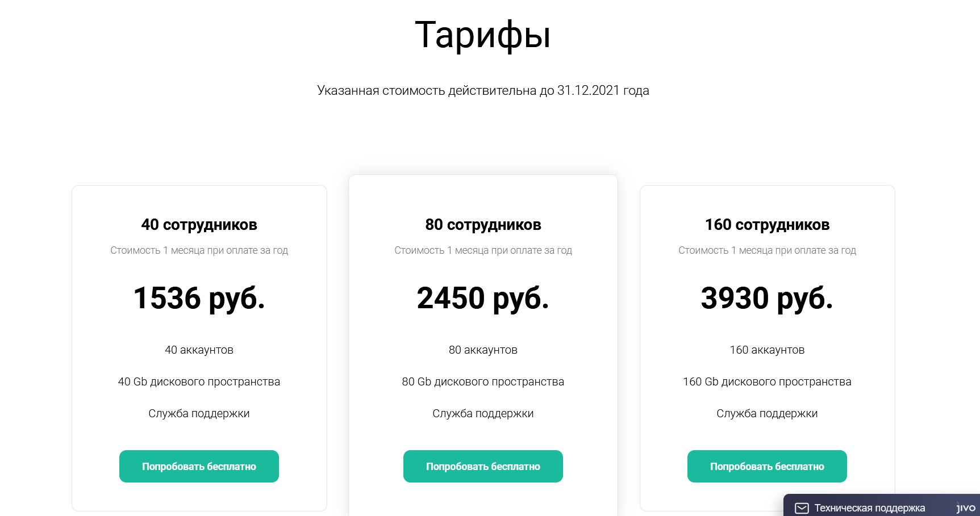Image resolution: width=980 pixels, height=516 pixels.
Task: Click the 160 Gb дискового пространства line
Action: tap(767, 382)
